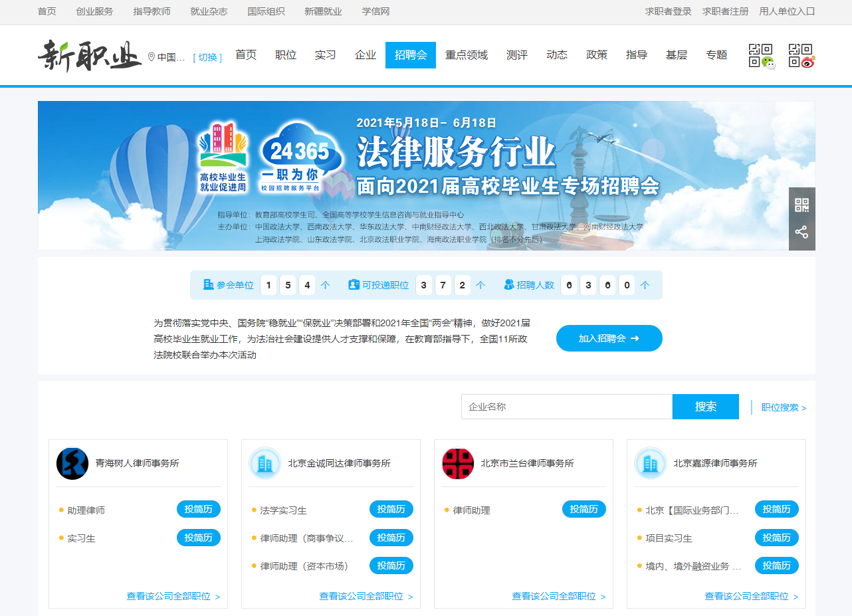The image size is (852, 616).
Task: Open the 职位搜索 link
Action: [784, 407]
